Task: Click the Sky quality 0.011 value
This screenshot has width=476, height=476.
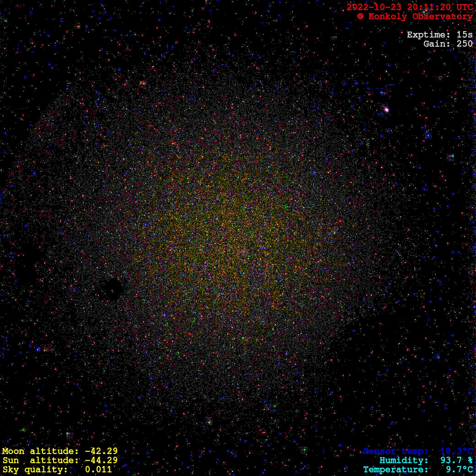Action: pos(98,470)
